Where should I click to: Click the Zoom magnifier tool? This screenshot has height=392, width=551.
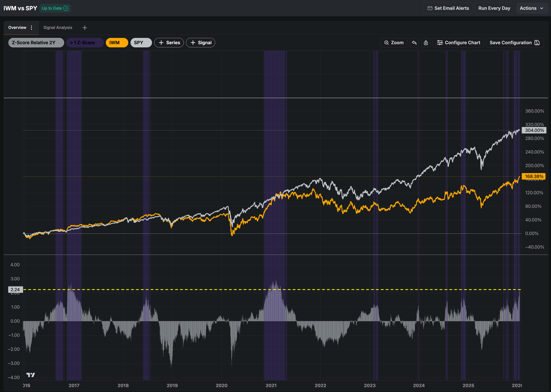[x=394, y=42]
